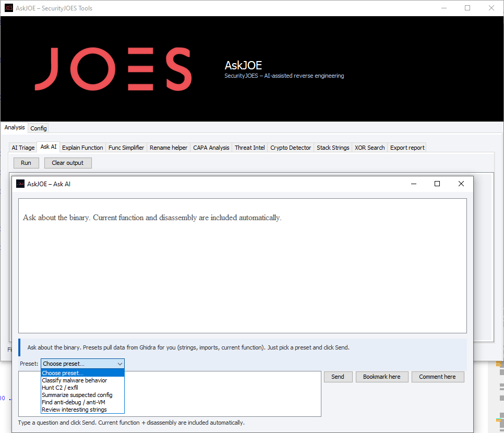Open the Stack Strings tab
Image resolution: width=504 pixels, height=433 pixels.
[x=333, y=148]
